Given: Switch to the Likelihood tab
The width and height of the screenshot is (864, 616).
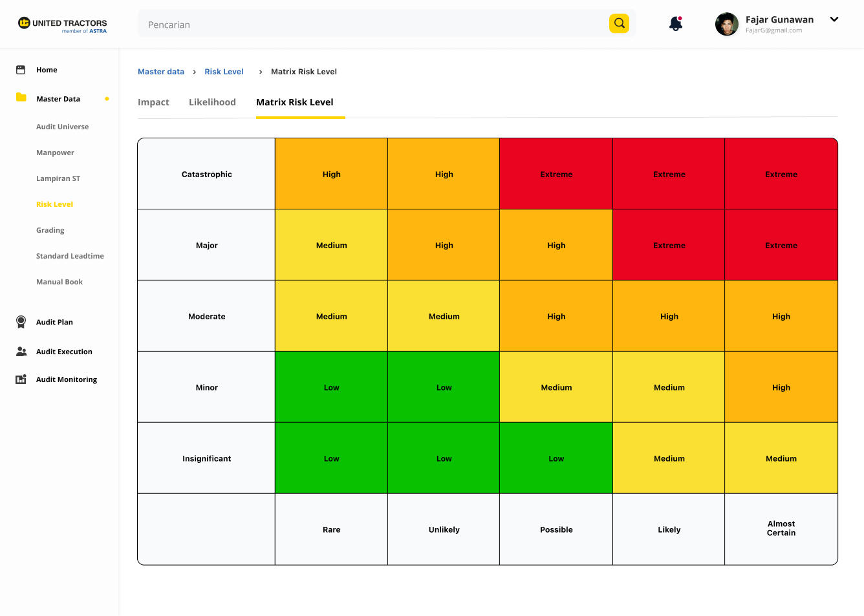Looking at the screenshot, I should 212,102.
